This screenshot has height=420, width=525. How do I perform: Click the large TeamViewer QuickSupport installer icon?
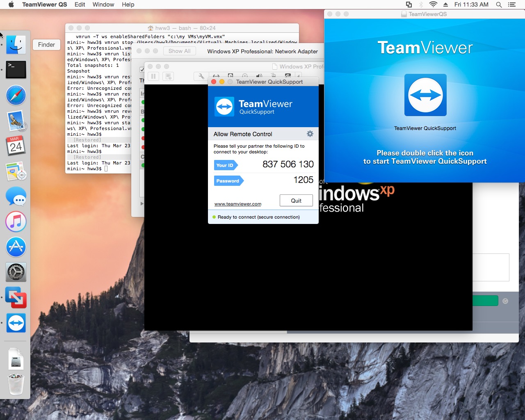pos(425,95)
